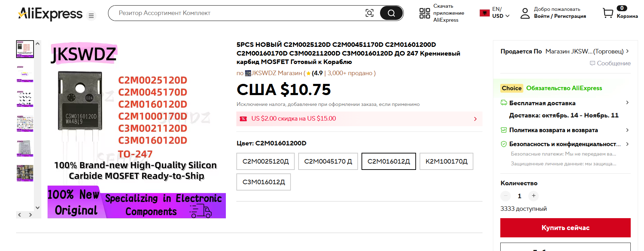Select the К2М100170Д variant option
Image resolution: width=644 pixels, height=251 pixels.
[446, 161]
